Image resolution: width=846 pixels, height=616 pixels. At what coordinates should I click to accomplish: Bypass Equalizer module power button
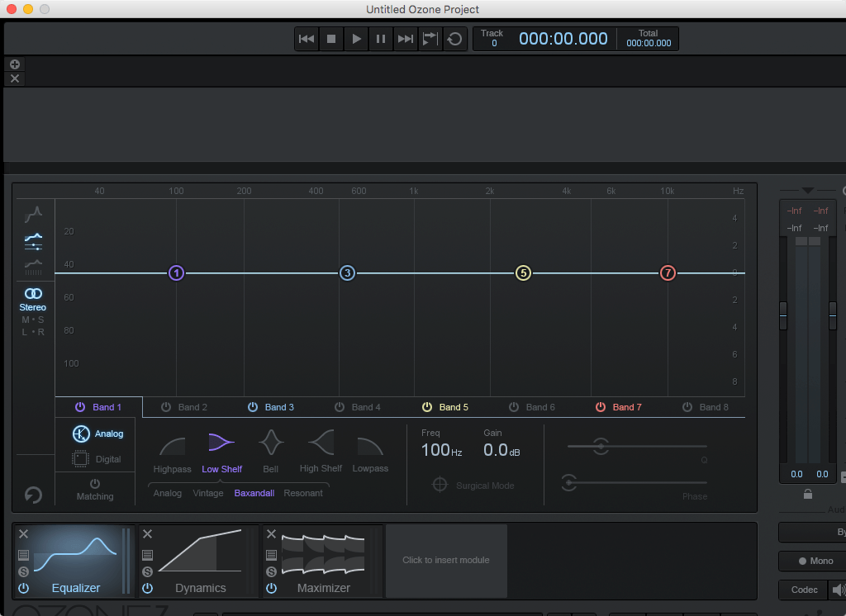(23, 588)
